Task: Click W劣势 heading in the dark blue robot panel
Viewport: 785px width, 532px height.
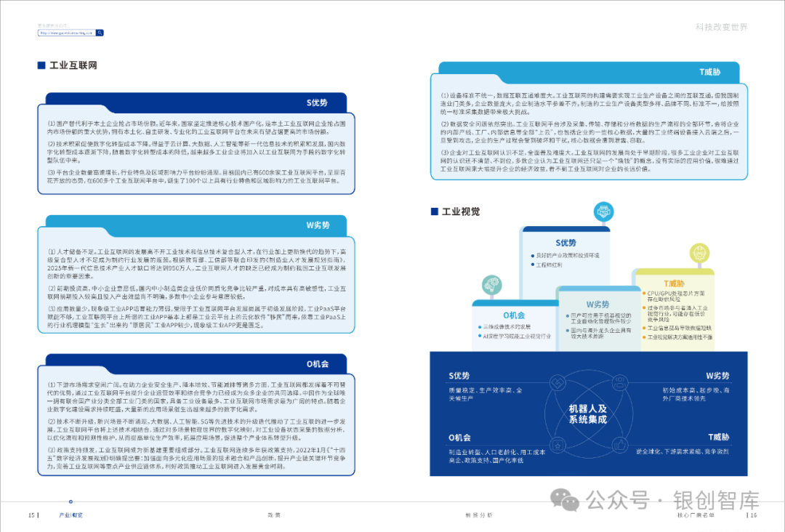Action: (x=717, y=376)
